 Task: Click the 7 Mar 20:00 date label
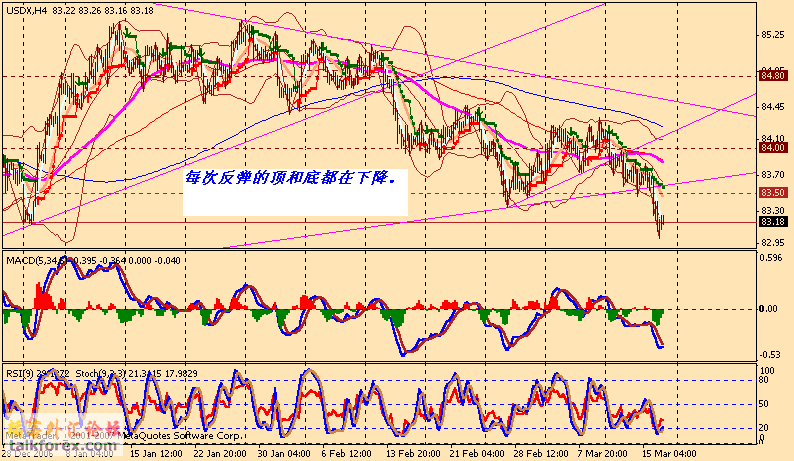[603, 453]
